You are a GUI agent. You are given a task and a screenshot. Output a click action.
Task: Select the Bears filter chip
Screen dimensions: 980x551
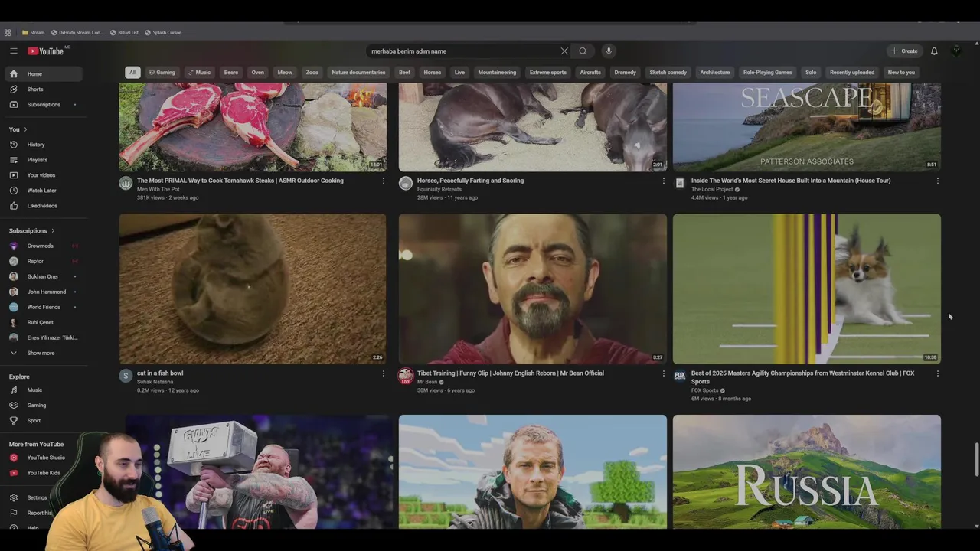[231, 73]
